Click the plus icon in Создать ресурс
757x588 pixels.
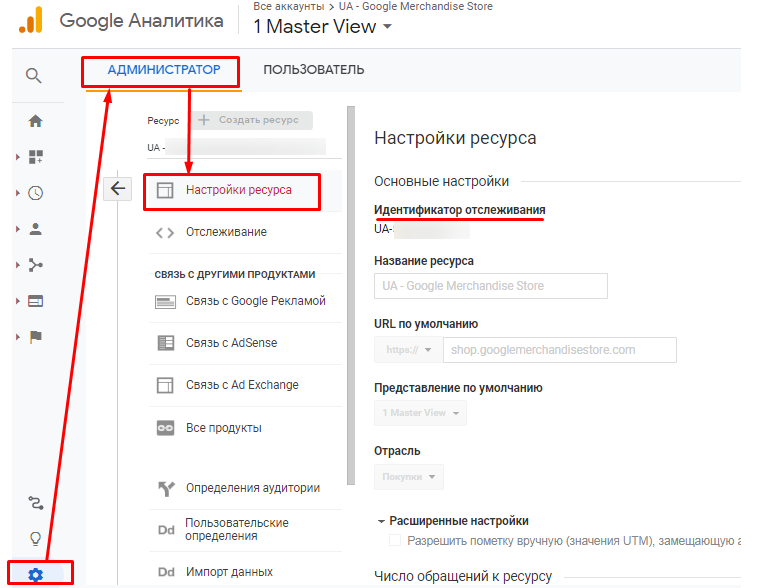point(204,120)
